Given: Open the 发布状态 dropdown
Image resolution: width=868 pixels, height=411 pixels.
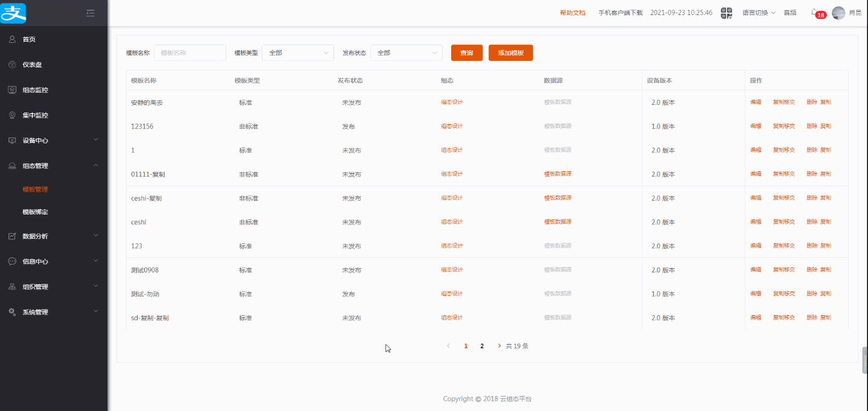Looking at the screenshot, I should 407,52.
